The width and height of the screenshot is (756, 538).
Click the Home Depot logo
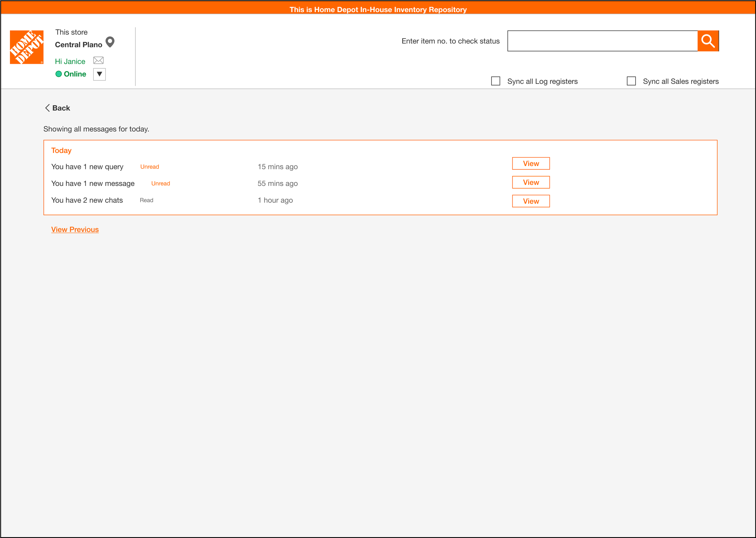click(27, 47)
